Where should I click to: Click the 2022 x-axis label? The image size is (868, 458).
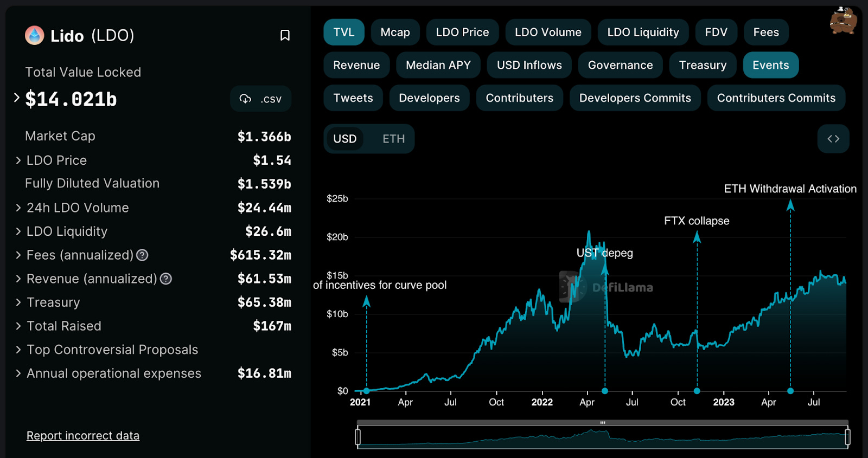pos(542,402)
